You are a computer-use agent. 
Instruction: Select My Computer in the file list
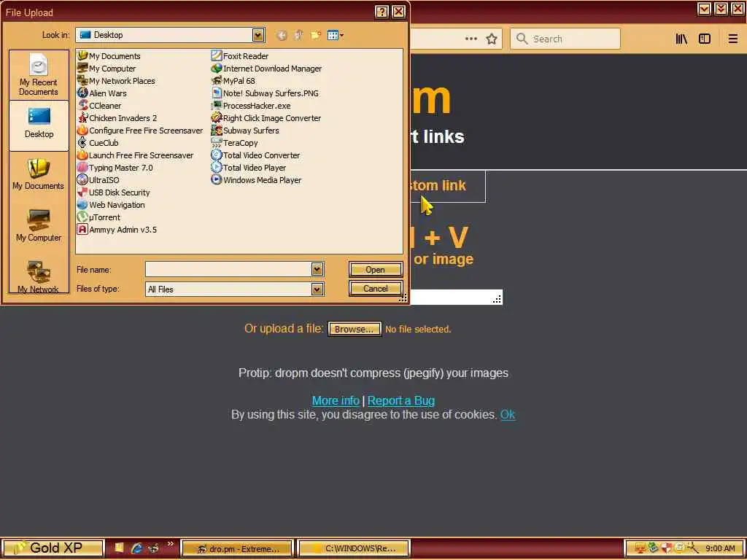pyautogui.click(x=107, y=69)
